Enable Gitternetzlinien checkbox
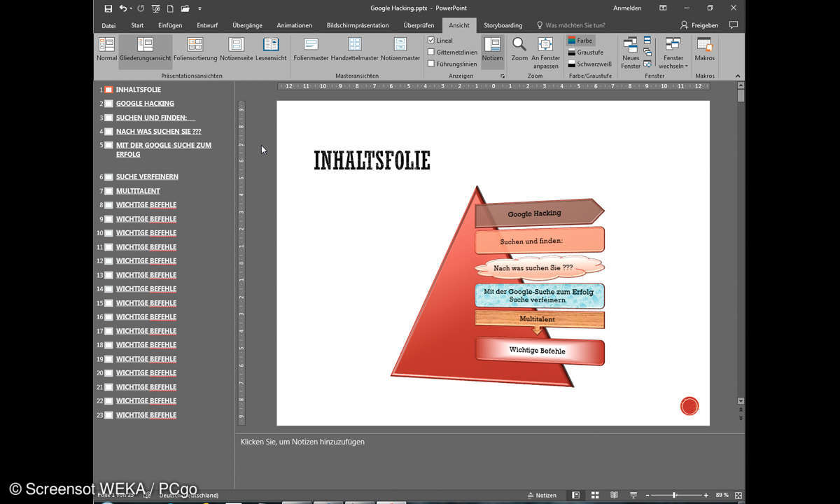This screenshot has height=504, width=840. tap(431, 52)
